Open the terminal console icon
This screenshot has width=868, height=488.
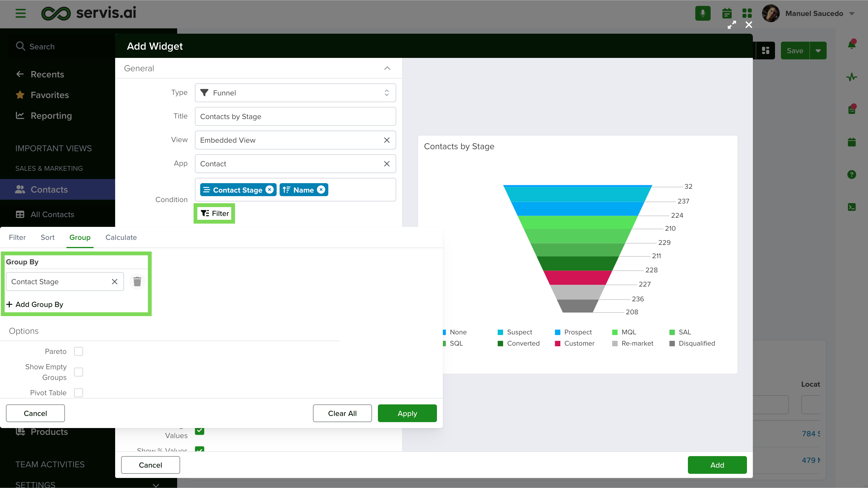(851, 207)
